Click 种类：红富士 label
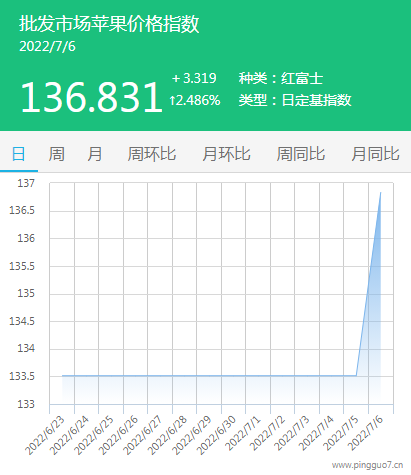Screen dimensions: 411x475 pos(281,78)
